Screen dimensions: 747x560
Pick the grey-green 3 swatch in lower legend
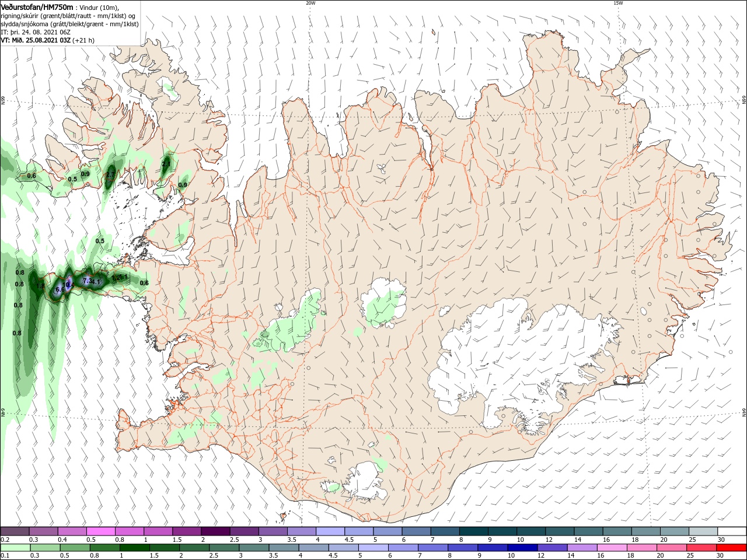coord(254,548)
